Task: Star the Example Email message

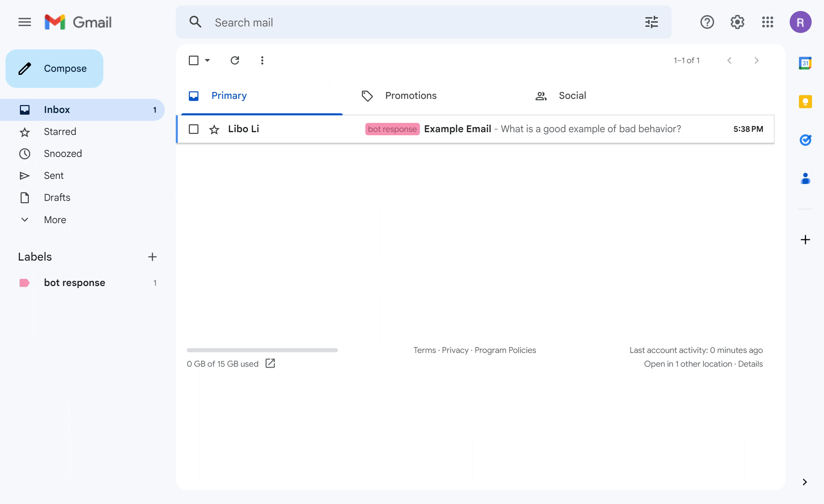Action: click(x=214, y=129)
